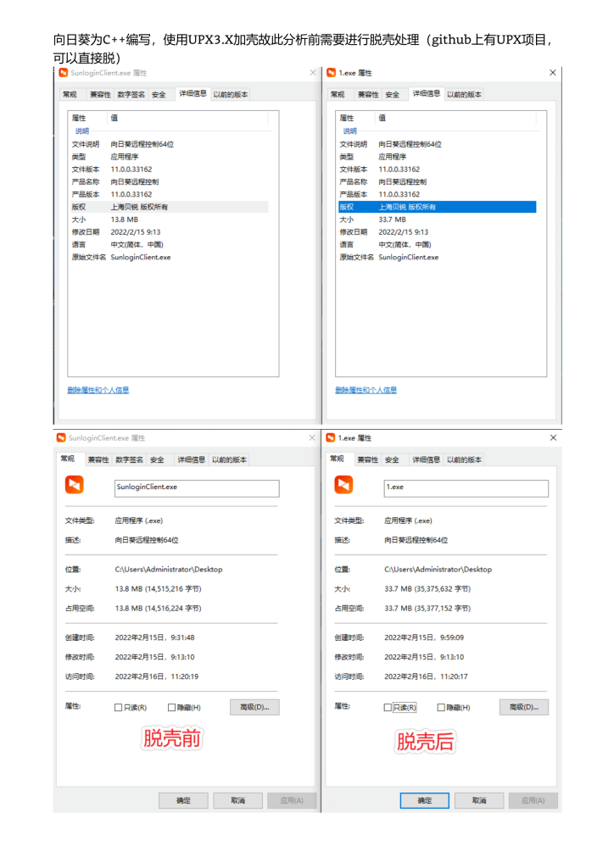Click title bar icon of bottom-left SunloginClient.exe window
This screenshot has height=868, width=614.
61,438
